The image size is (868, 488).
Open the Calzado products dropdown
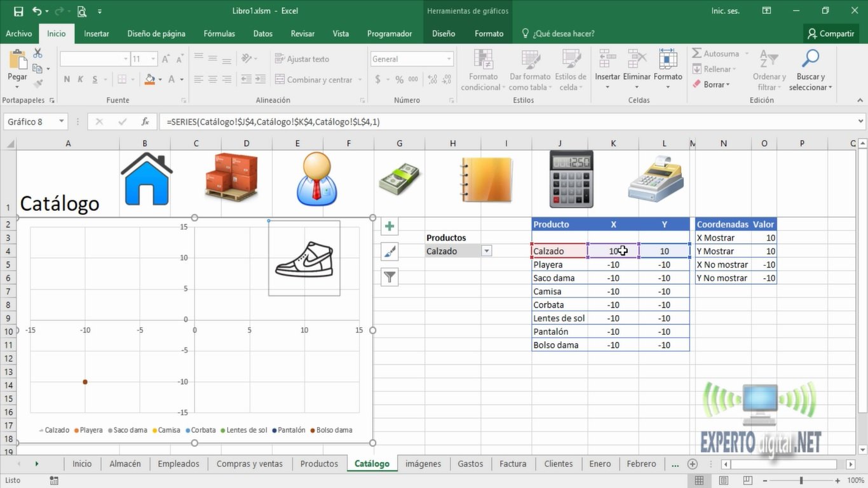click(x=486, y=251)
